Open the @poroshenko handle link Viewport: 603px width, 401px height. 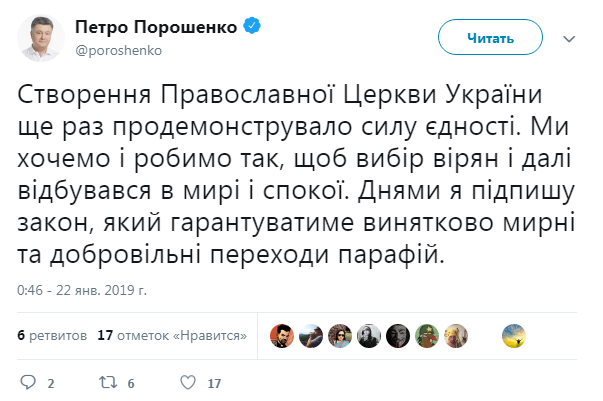click(x=118, y=49)
